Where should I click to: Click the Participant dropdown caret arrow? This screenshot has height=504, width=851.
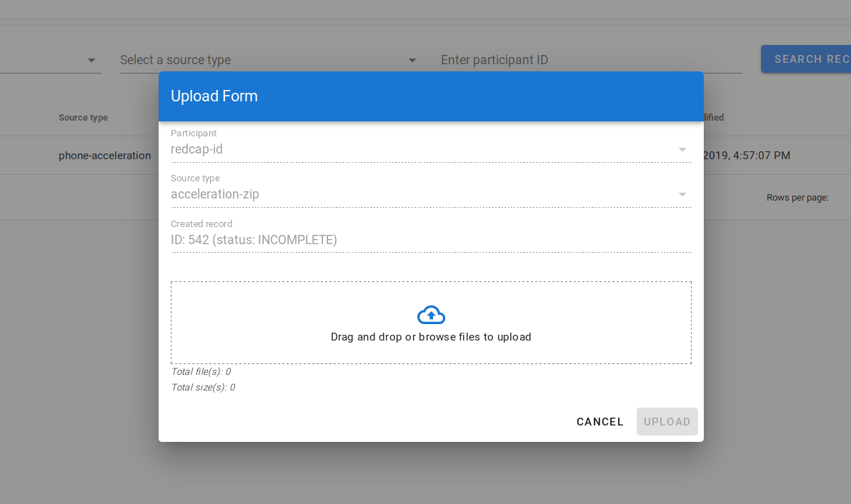point(682,148)
